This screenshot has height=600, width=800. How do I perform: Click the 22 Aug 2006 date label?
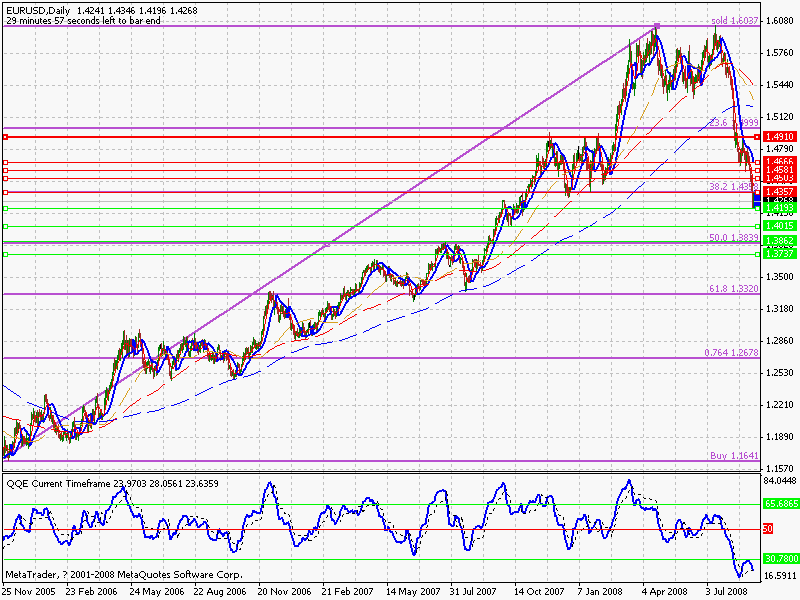[x=220, y=592]
